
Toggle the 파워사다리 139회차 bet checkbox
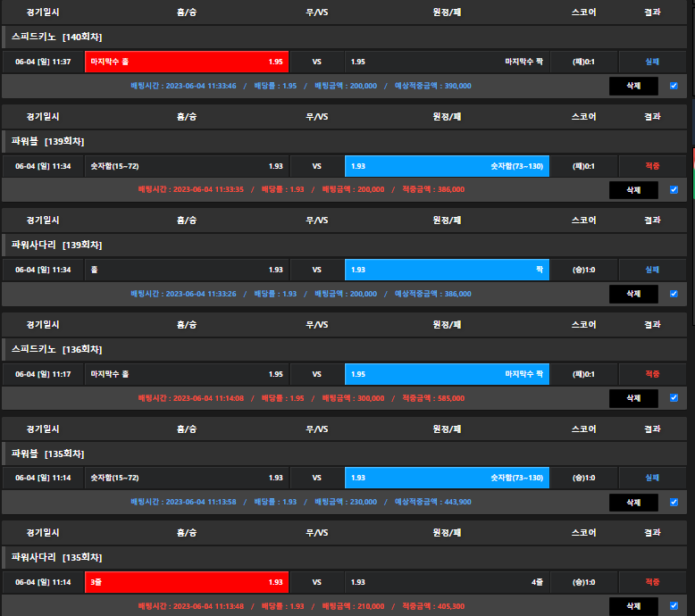[674, 294]
